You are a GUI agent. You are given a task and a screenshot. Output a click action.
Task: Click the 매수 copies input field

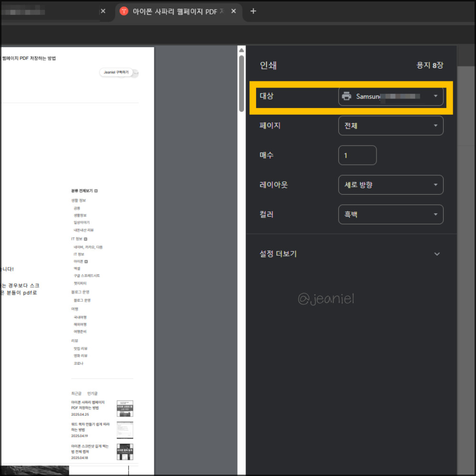pyautogui.click(x=357, y=155)
